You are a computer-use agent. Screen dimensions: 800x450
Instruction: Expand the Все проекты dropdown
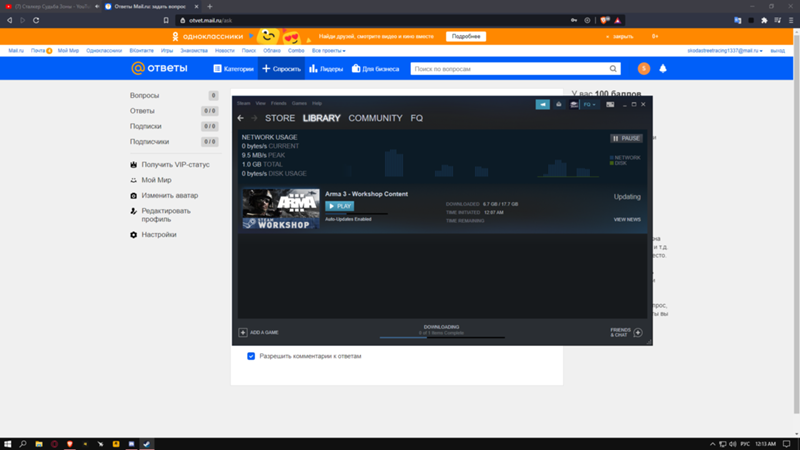click(329, 51)
